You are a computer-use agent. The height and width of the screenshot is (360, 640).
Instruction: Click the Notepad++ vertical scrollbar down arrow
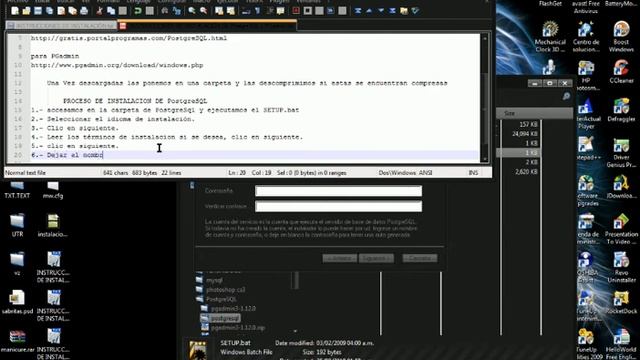point(485,159)
